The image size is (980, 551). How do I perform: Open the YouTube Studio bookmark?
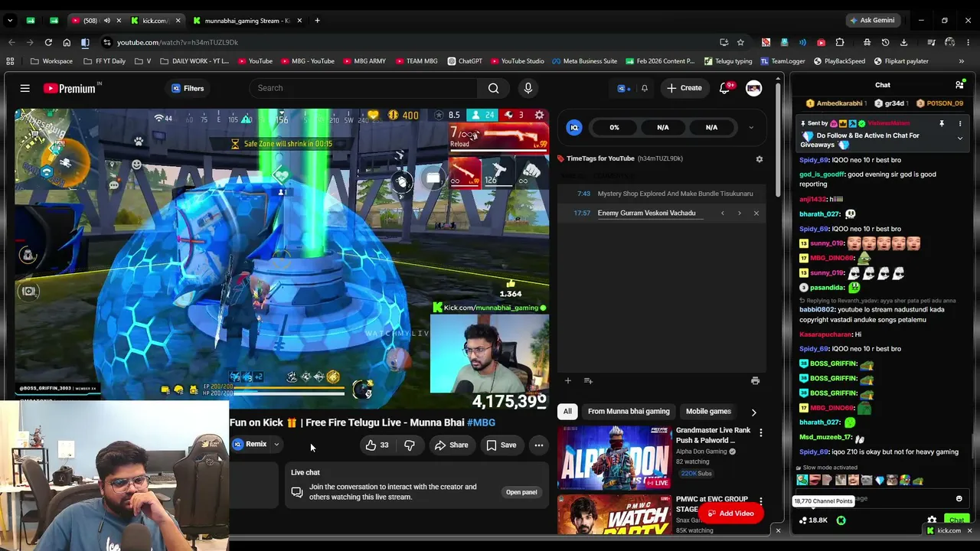pyautogui.click(x=518, y=61)
